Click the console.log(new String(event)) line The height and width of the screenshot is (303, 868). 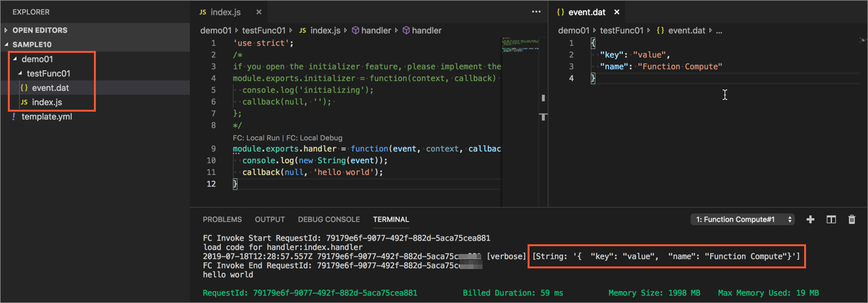tap(315, 161)
